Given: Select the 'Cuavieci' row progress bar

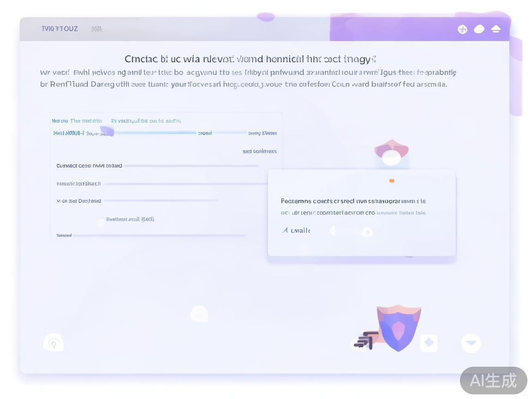Looking at the screenshot, I should (x=191, y=166).
